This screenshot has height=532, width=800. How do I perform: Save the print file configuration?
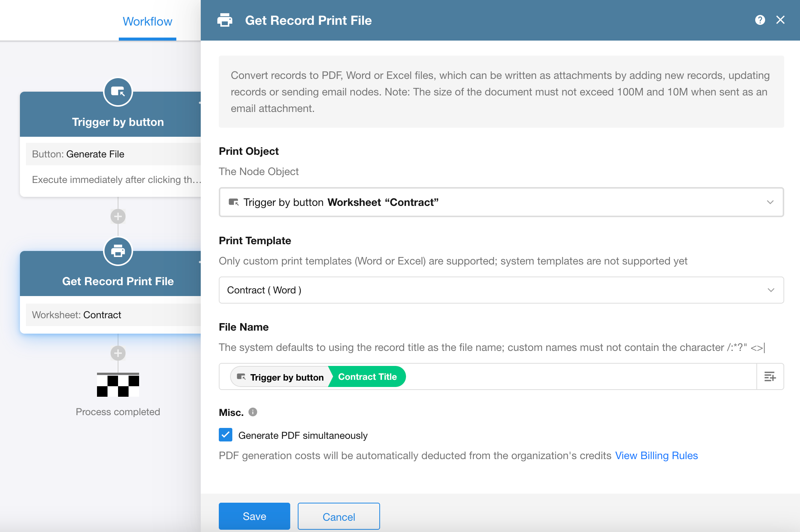click(x=254, y=516)
